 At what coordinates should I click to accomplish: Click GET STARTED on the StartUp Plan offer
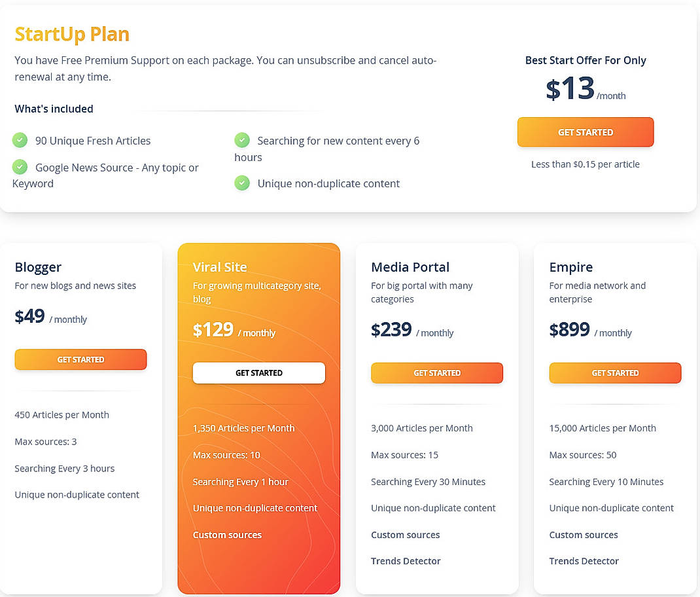point(585,132)
